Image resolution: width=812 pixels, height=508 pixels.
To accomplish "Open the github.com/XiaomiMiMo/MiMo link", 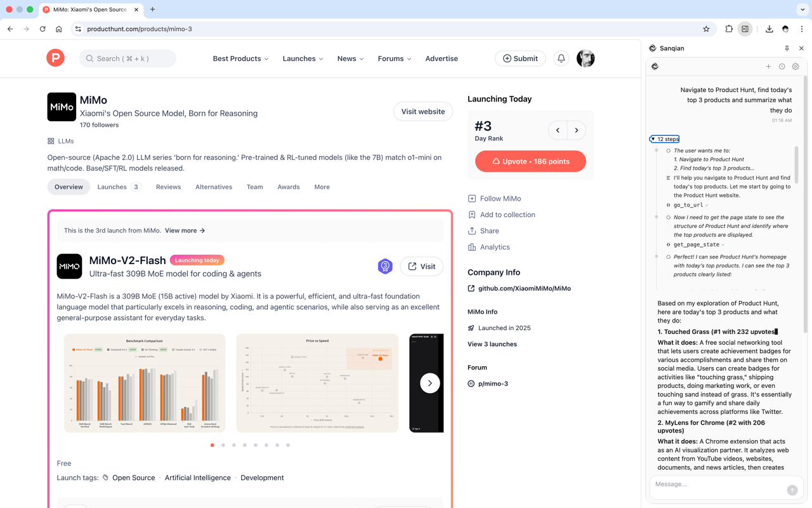I will pos(524,288).
